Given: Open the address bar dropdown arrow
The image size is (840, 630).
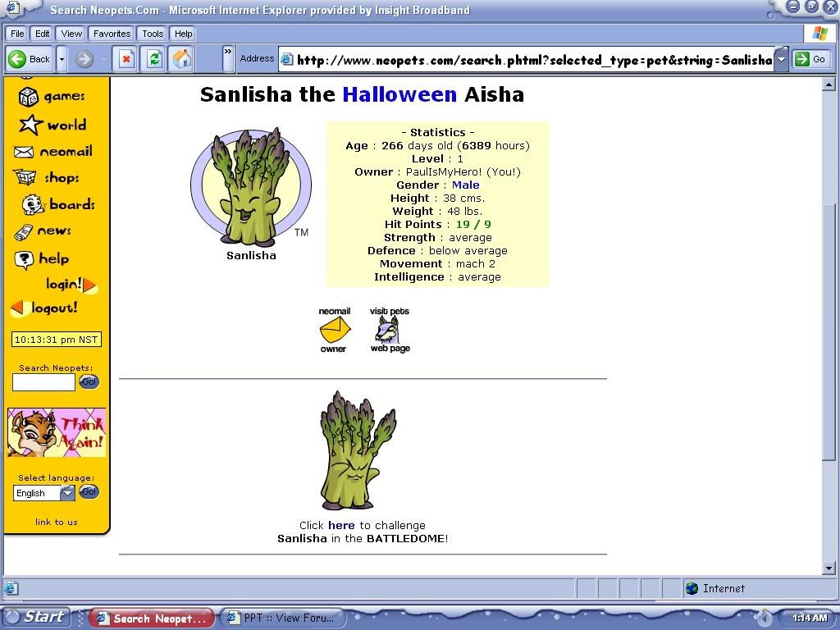Looking at the screenshot, I should pos(781,59).
